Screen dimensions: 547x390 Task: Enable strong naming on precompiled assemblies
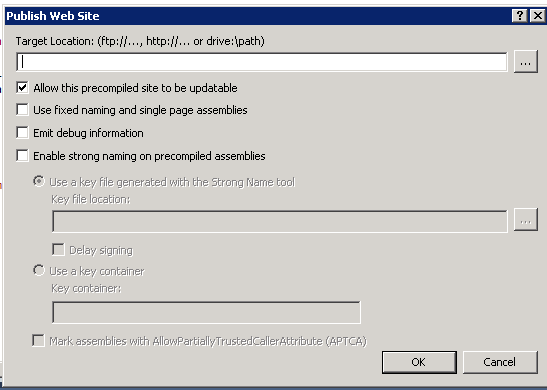pos(22,156)
